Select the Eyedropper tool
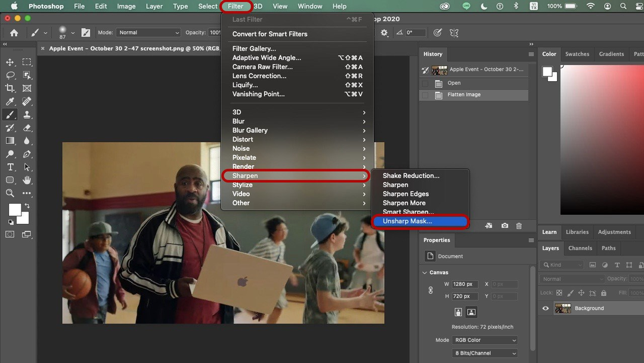The image size is (644, 363). tap(10, 101)
